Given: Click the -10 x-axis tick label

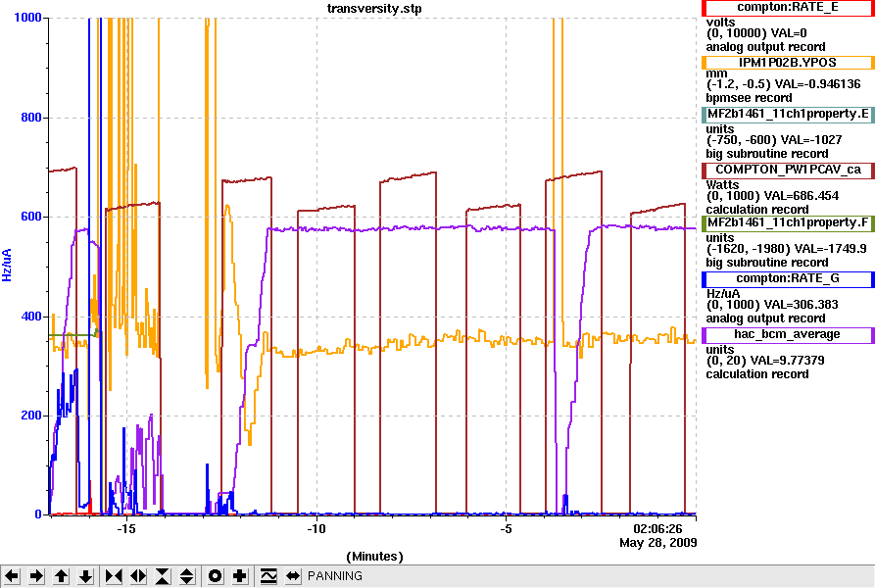Looking at the screenshot, I should pos(316,529).
